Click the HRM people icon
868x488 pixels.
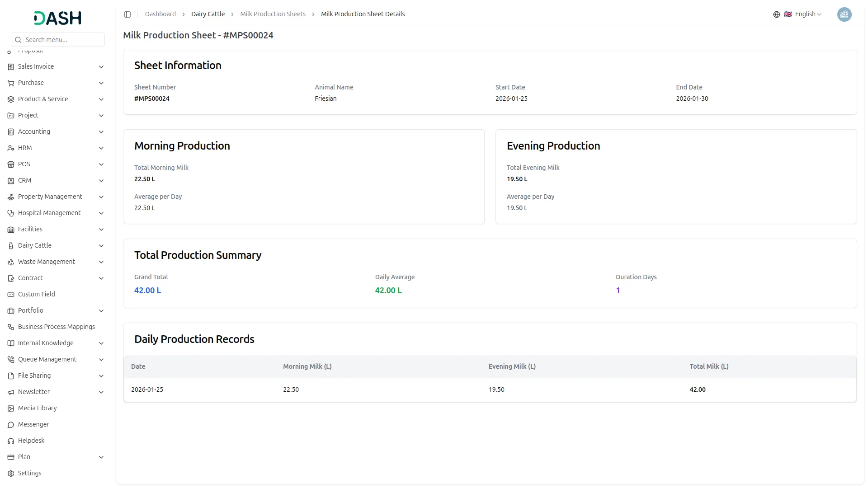(x=11, y=148)
